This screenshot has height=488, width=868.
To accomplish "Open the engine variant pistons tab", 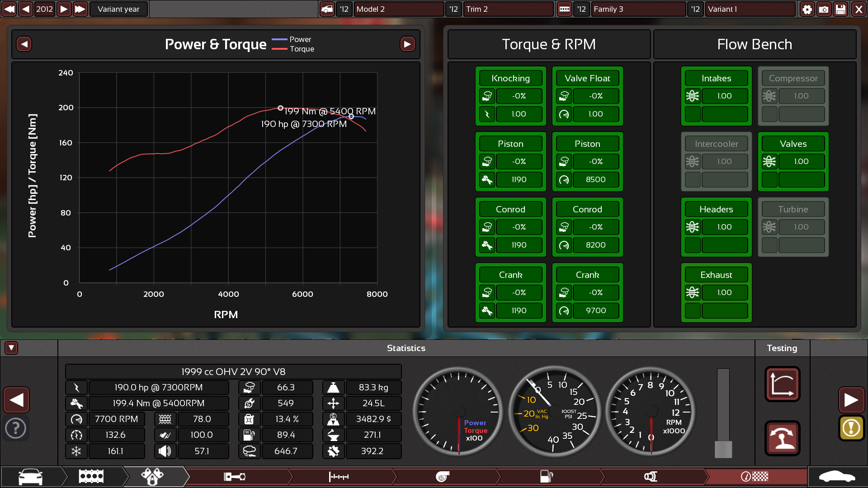I will (153, 477).
